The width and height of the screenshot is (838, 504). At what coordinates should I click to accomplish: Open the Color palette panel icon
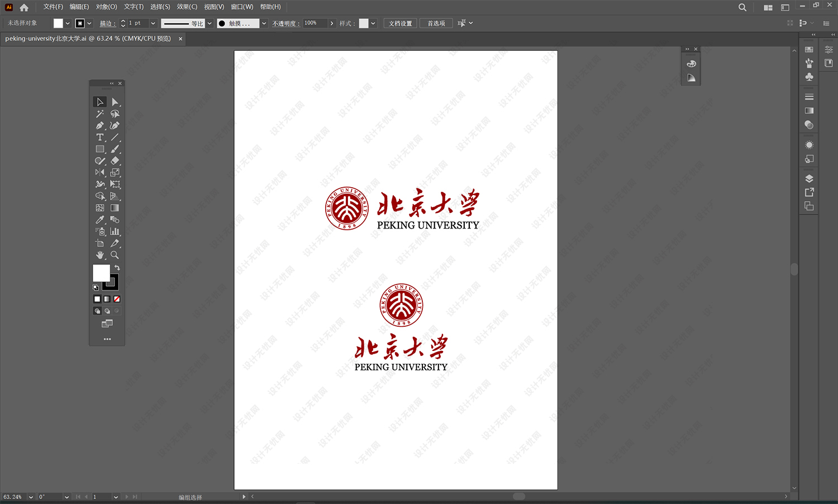(x=691, y=64)
